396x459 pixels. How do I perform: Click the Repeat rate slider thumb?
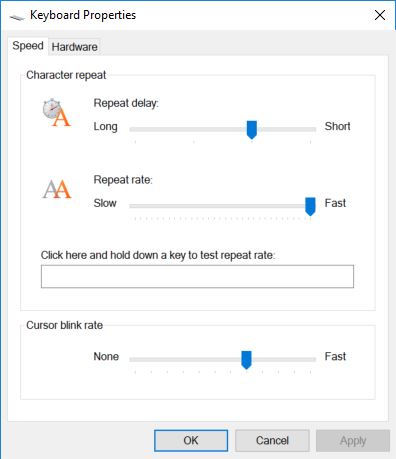point(310,206)
